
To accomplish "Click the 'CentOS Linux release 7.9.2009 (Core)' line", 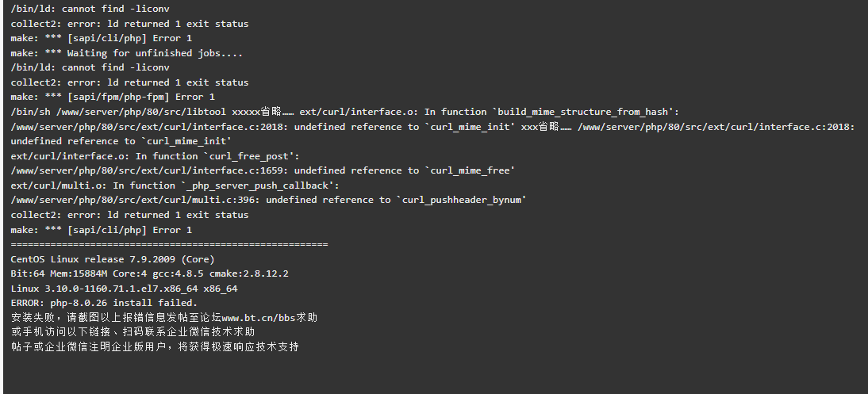I will [113, 259].
